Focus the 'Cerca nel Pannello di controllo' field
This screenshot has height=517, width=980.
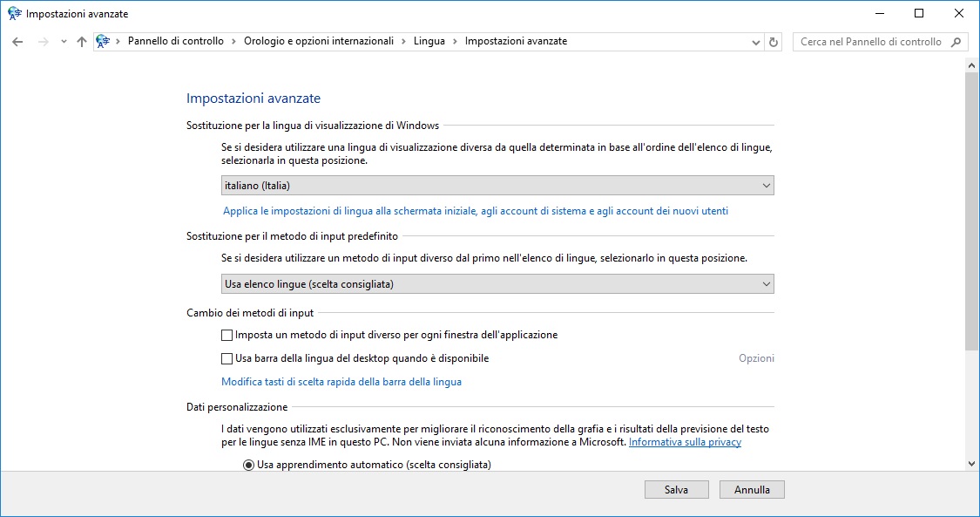click(871, 42)
